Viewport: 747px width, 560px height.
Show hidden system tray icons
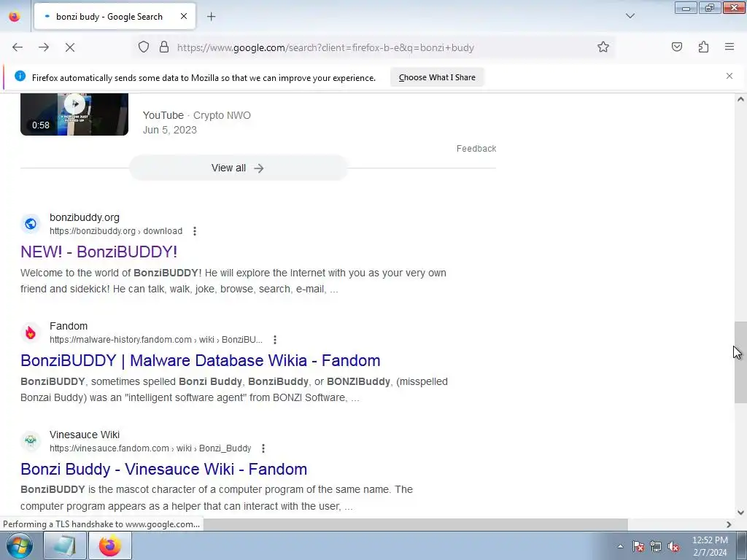(x=620, y=547)
